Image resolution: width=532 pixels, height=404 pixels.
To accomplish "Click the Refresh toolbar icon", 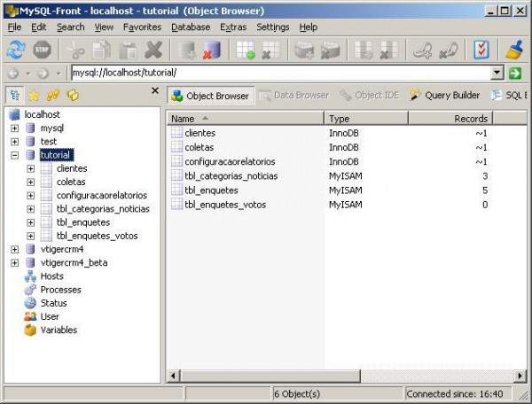I will 16,50.
